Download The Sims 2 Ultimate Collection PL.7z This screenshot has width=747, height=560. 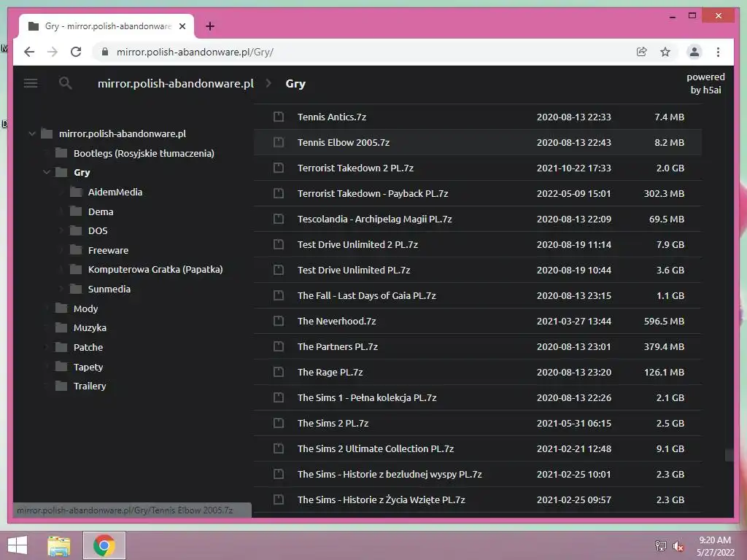376,448
